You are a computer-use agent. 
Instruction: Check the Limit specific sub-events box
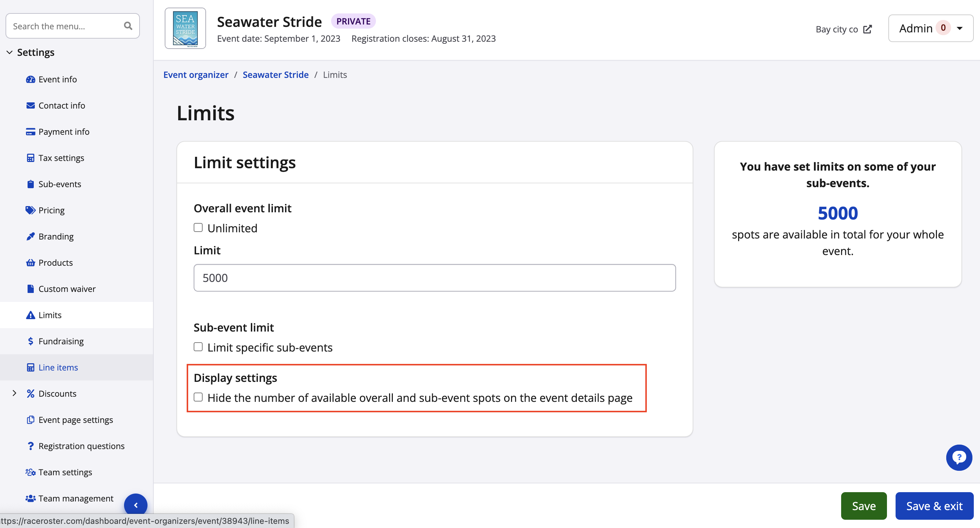coord(198,347)
